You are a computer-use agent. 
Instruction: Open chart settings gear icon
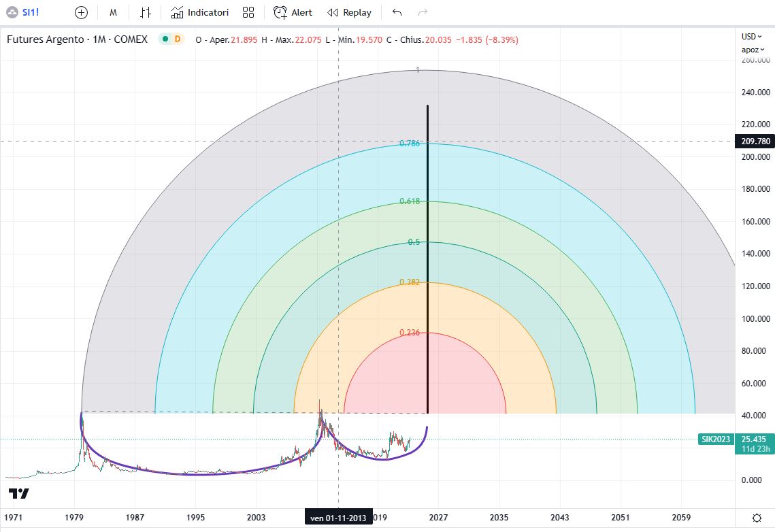757,518
